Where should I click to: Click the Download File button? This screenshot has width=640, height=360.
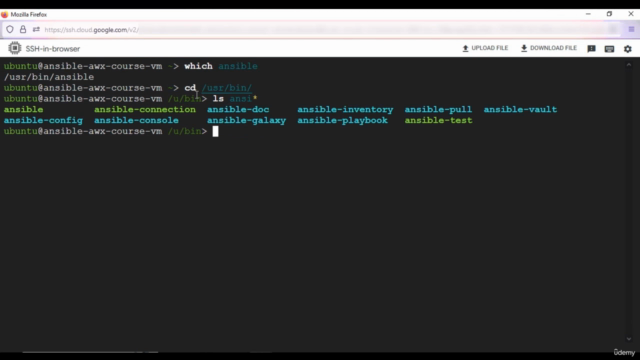[x=549, y=48]
